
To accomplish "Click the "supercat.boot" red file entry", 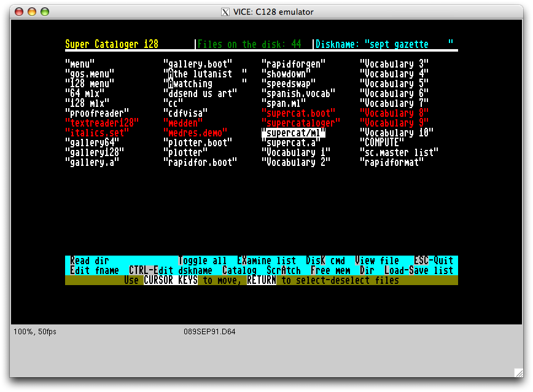I will [x=298, y=113].
